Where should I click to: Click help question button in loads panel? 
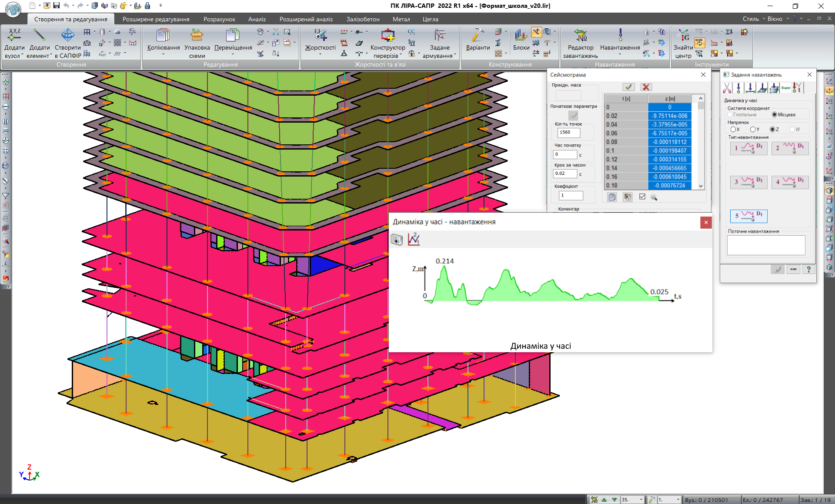[x=808, y=269]
